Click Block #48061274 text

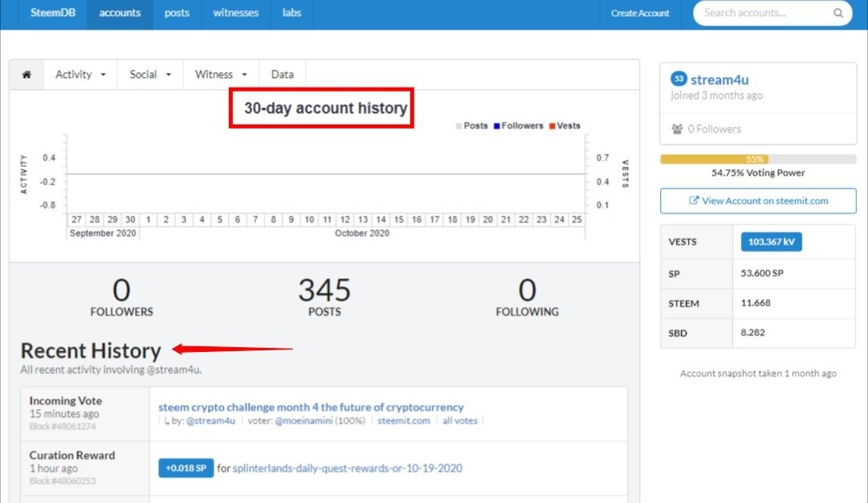[63, 426]
